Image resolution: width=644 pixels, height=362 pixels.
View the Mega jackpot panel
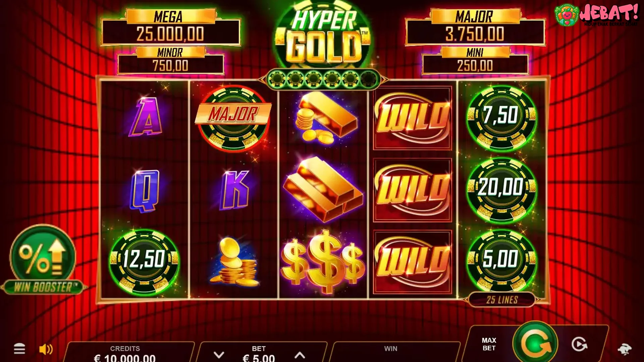(171, 27)
